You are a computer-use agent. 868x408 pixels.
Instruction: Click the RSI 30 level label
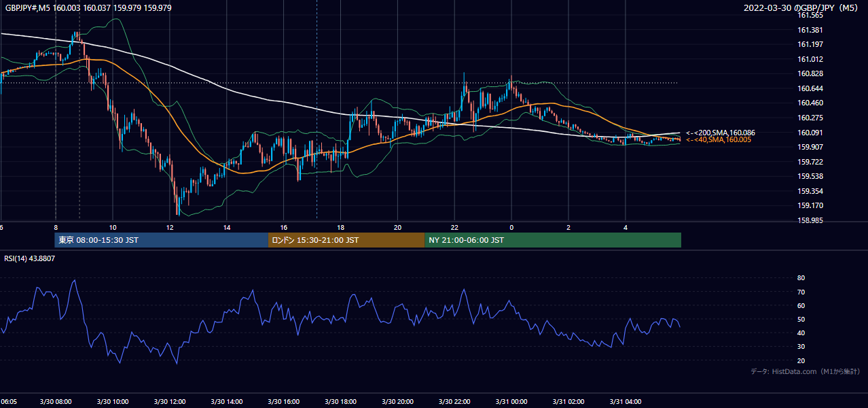pyautogui.click(x=801, y=346)
